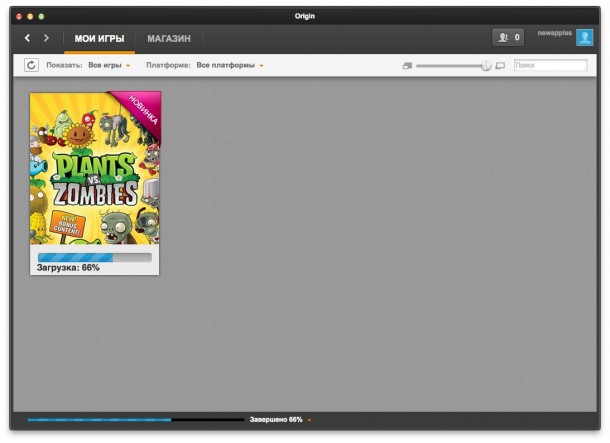Go back with the left arrow

pos(27,38)
